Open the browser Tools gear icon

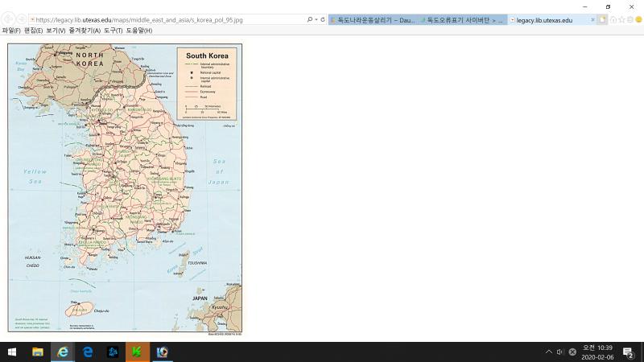[632, 19]
